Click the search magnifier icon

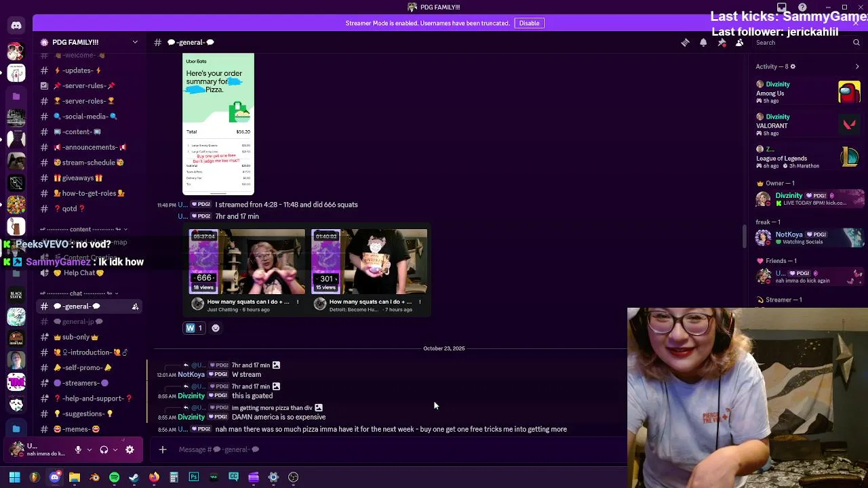pos(856,43)
